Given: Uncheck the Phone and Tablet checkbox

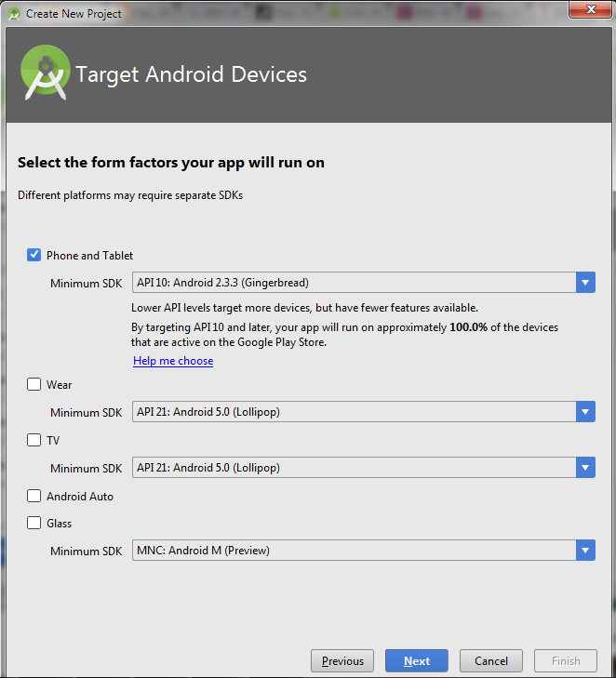Looking at the screenshot, I should (x=34, y=255).
